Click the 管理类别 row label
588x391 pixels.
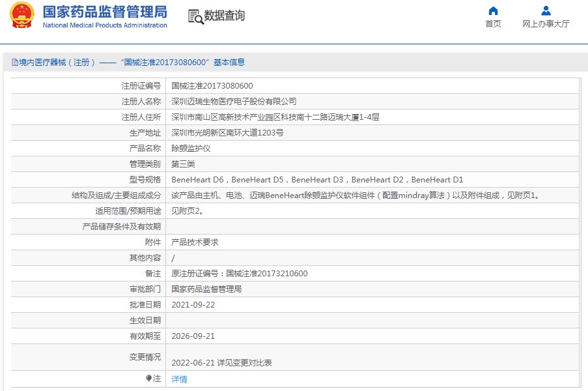point(145,164)
